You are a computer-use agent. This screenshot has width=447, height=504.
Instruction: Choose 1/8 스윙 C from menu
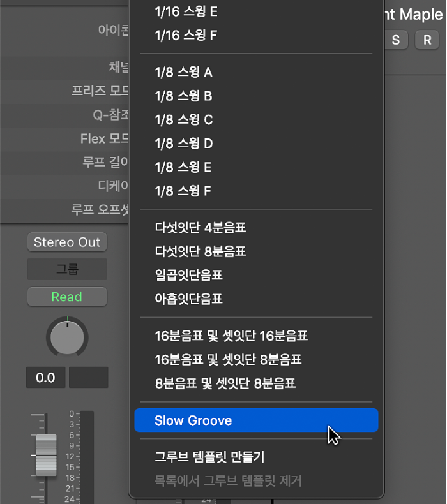coord(256,119)
